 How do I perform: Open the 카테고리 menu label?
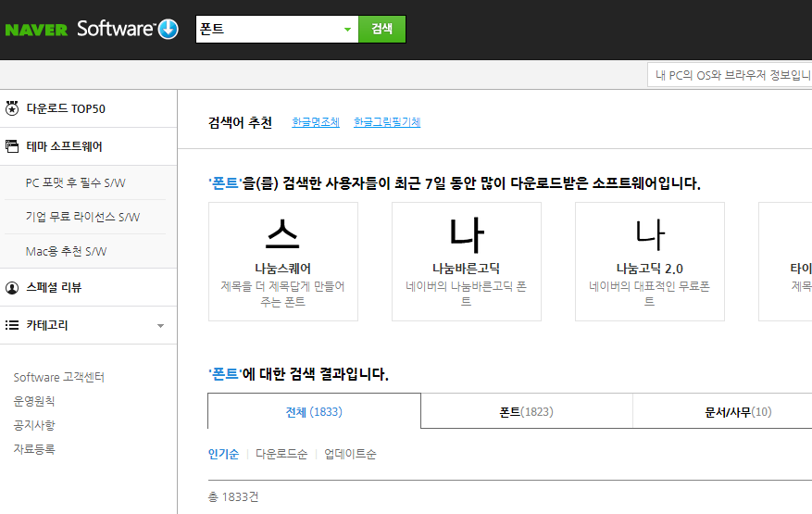tap(47, 325)
